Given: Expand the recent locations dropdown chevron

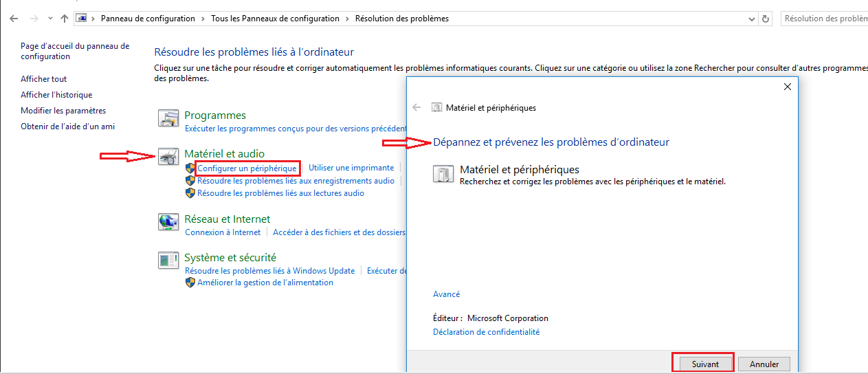Looking at the screenshot, I should (50, 19).
